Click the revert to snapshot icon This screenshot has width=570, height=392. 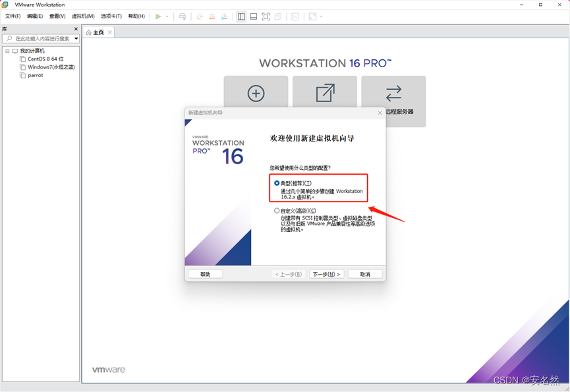tap(212, 16)
